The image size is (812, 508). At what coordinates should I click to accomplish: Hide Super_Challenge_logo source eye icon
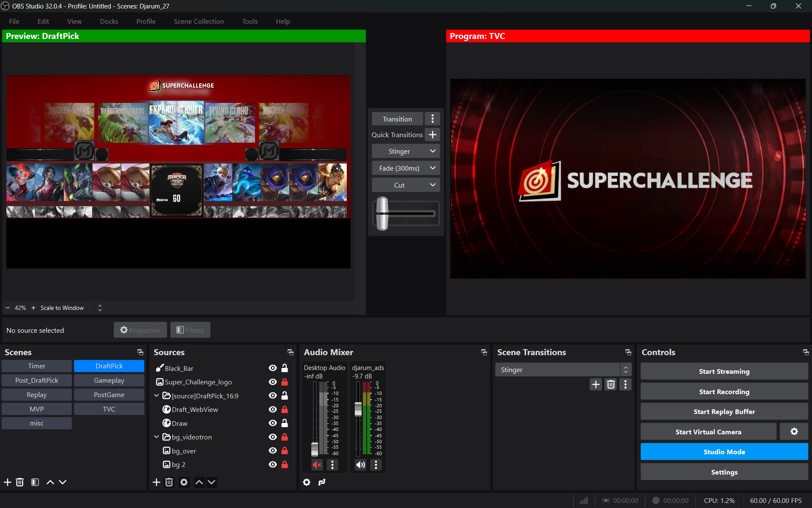pos(273,382)
